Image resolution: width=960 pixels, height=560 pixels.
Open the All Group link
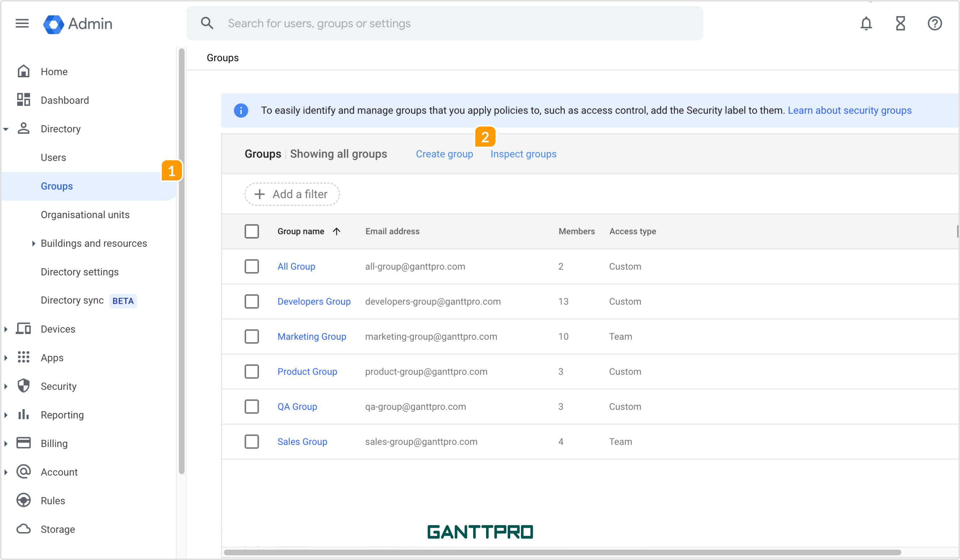click(296, 266)
